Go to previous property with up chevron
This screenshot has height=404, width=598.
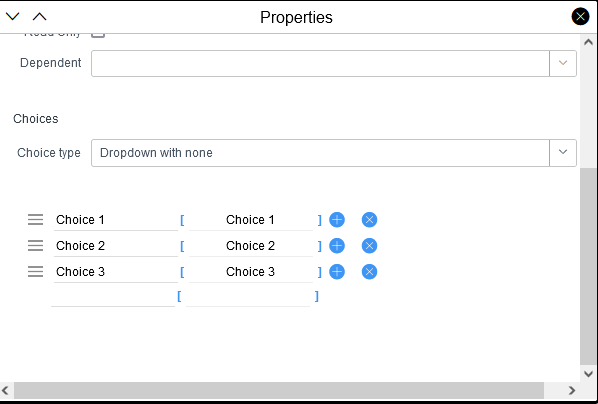pos(39,16)
